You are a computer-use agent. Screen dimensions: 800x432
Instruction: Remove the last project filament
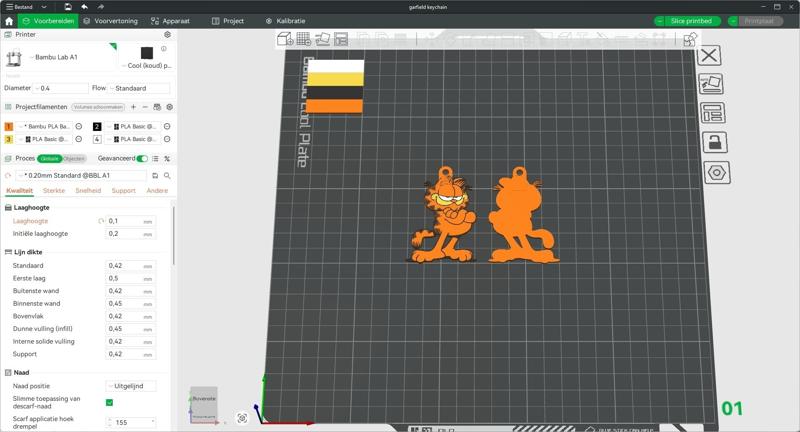coord(145,107)
